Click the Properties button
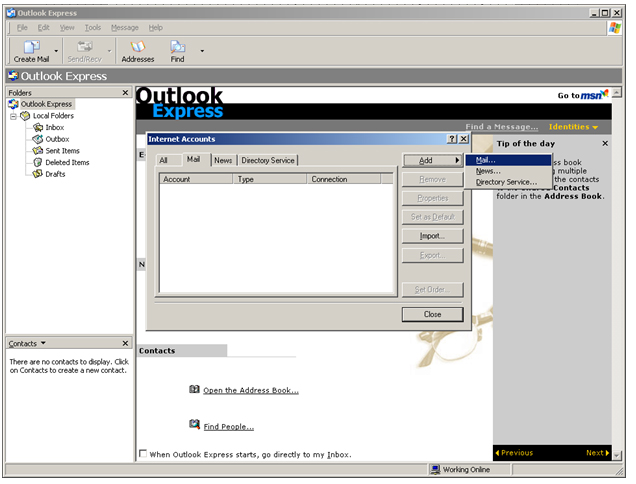The image size is (636, 484). click(432, 198)
